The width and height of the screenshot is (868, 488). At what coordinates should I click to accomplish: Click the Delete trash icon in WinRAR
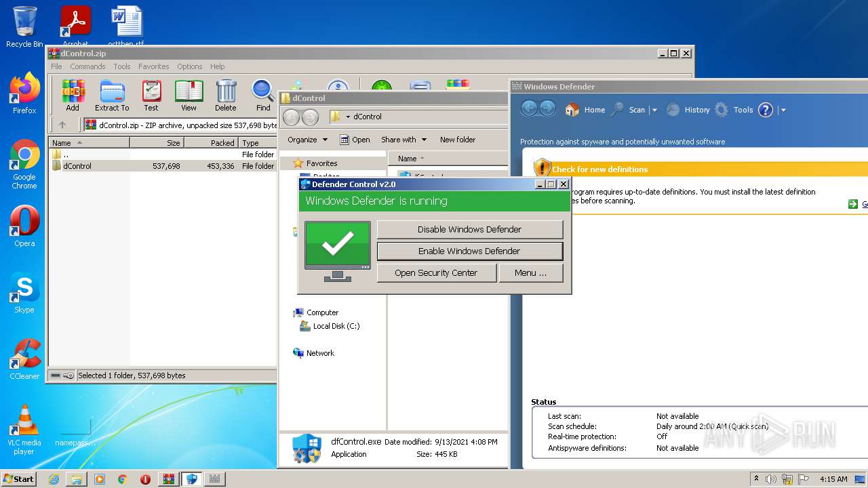click(226, 96)
